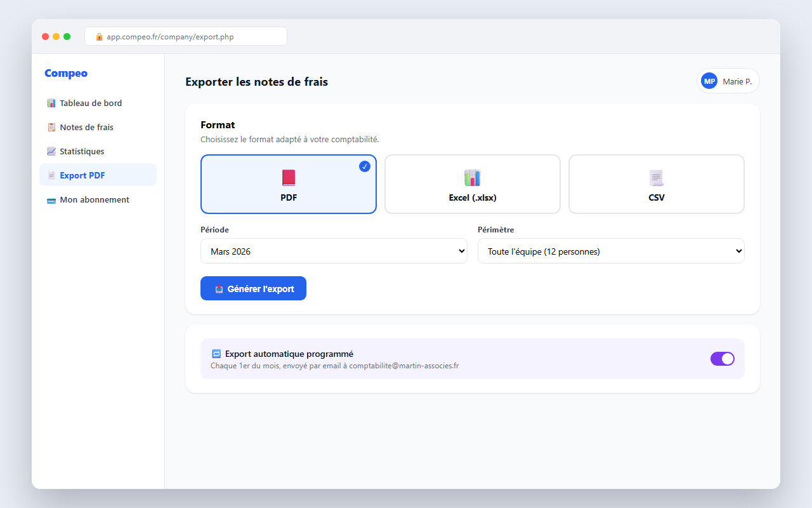Click the Compeo logo link
The height and width of the screenshot is (508, 812).
coord(66,73)
